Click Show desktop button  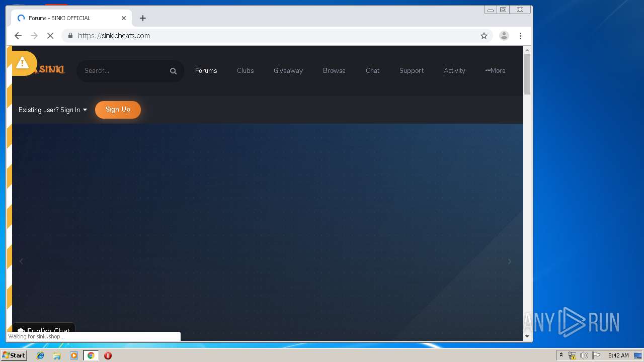(638, 355)
